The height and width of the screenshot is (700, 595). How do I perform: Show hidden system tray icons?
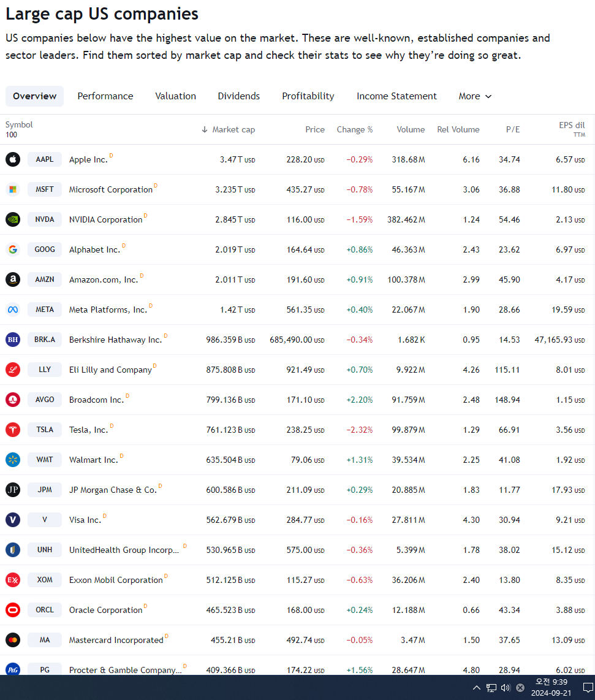477,688
